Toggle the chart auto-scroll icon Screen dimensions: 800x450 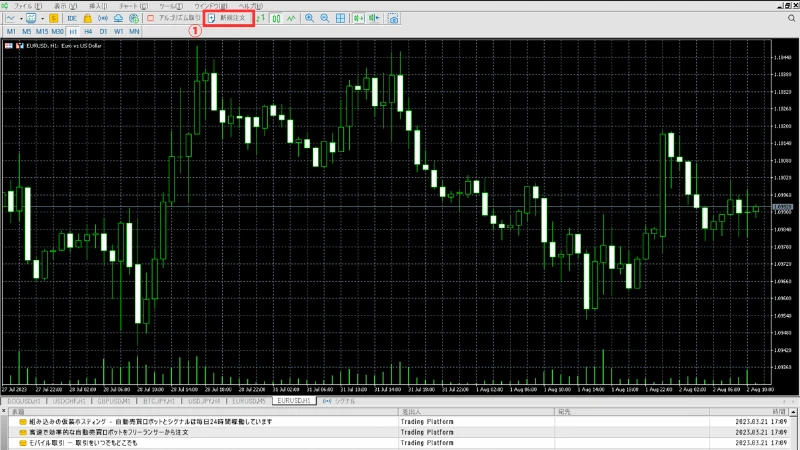point(359,18)
